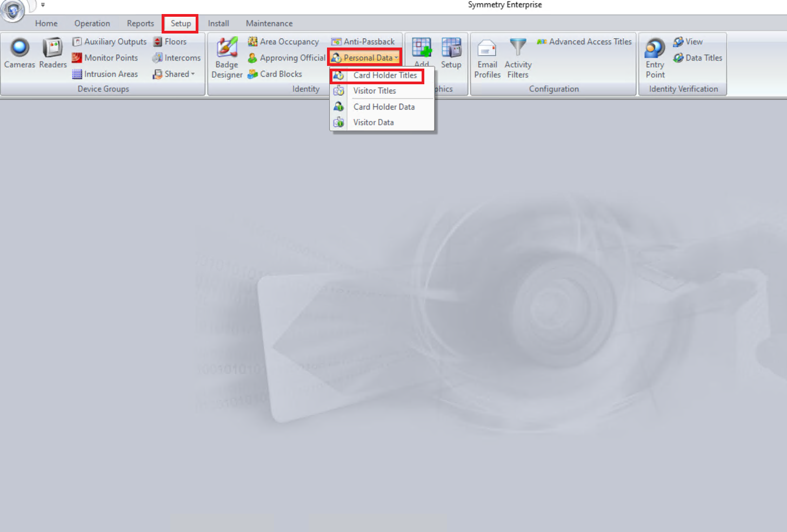Choose Card Holder Data from menu
This screenshot has height=532, width=787.
[382, 107]
